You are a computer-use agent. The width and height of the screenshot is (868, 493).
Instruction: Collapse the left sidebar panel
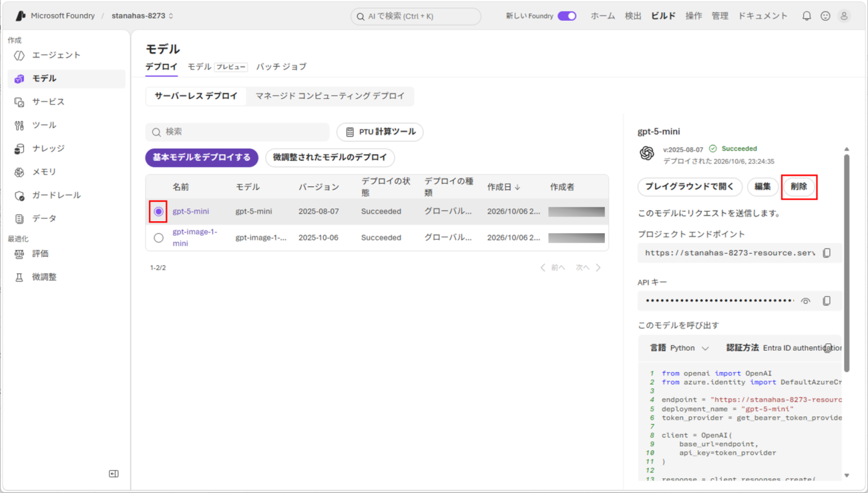(114, 474)
